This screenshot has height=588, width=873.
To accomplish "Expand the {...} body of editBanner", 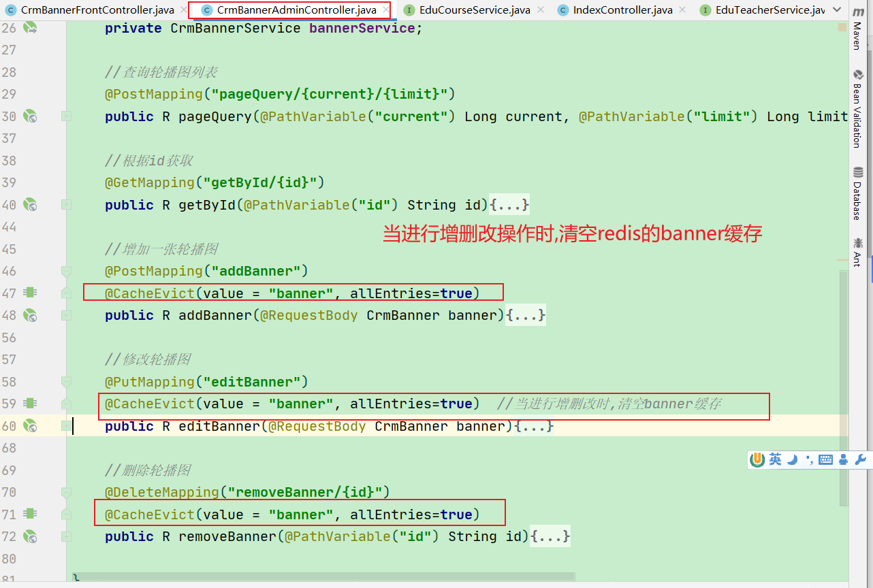I will pyautogui.click(x=534, y=426).
